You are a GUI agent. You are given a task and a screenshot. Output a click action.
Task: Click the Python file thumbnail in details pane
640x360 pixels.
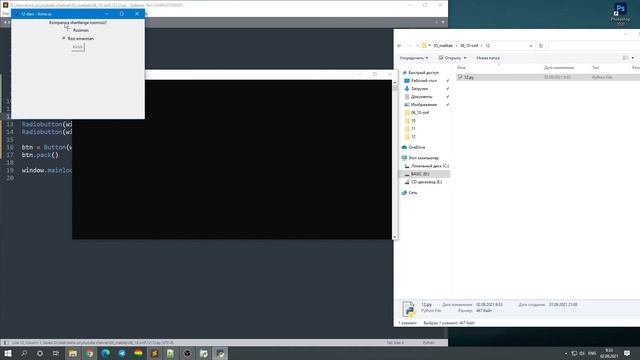pyautogui.click(x=409, y=309)
